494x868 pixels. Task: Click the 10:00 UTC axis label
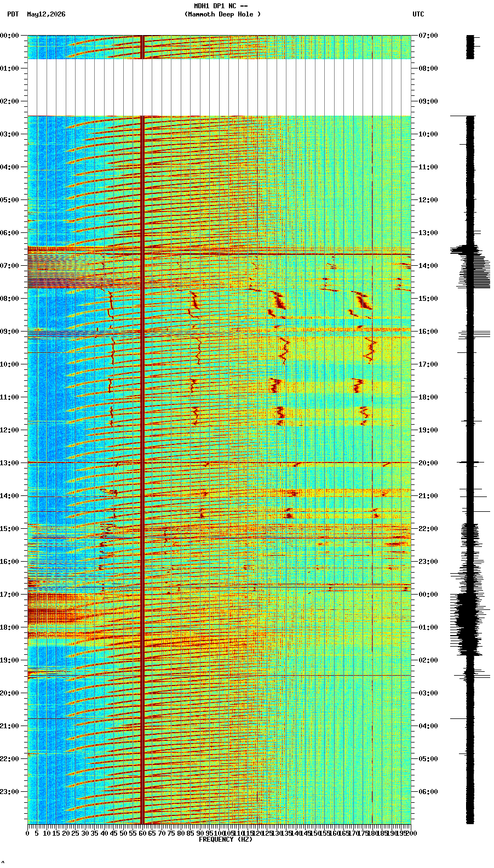point(428,134)
